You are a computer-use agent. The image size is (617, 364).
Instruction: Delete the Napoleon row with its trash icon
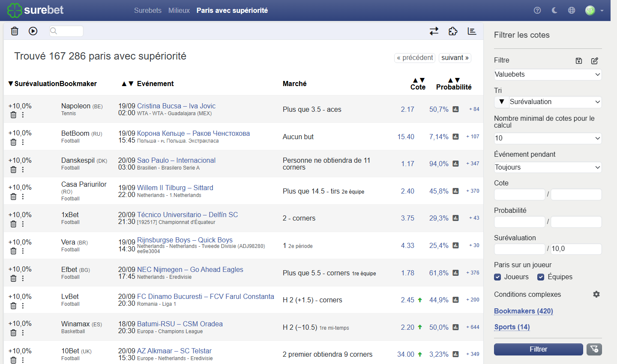click(x=13, y=115)
